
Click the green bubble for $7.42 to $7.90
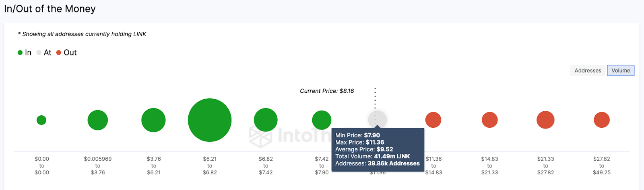(x=322, y=120)
